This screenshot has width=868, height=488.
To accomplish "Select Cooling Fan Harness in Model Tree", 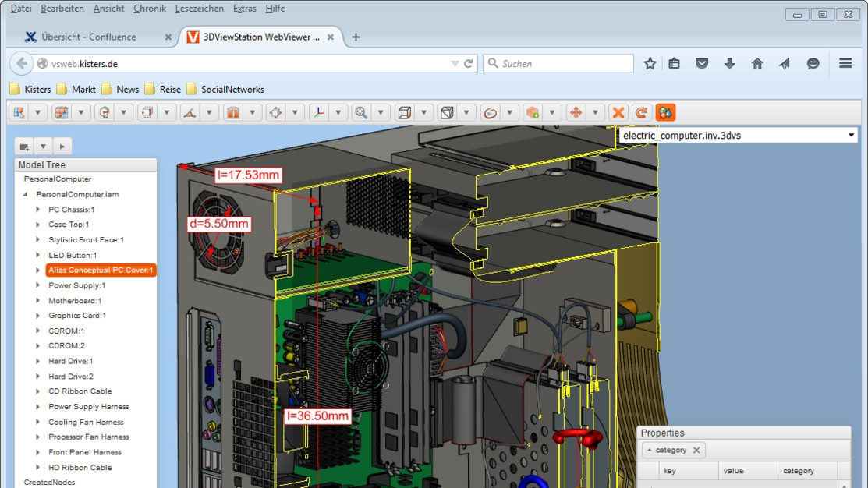I will click(86, 423).
